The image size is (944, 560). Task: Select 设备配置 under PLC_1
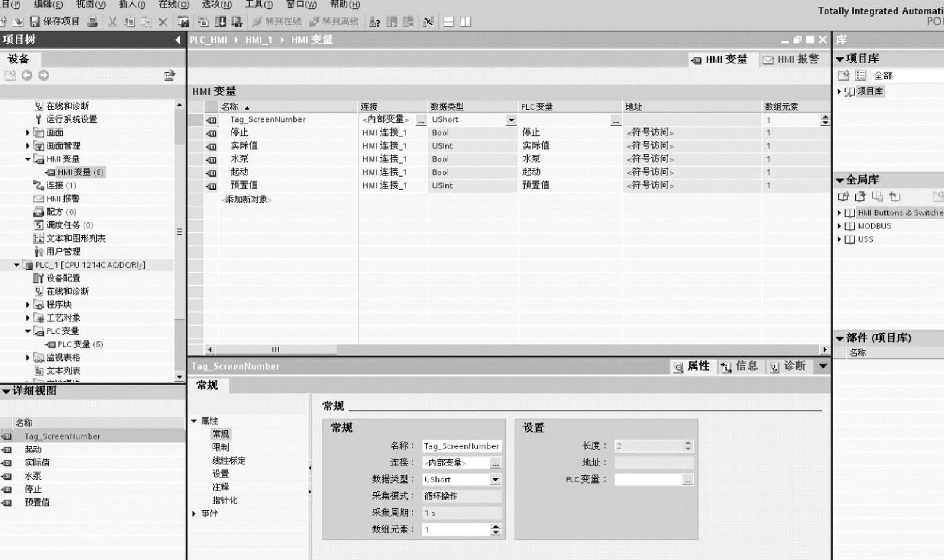point(63,278)
